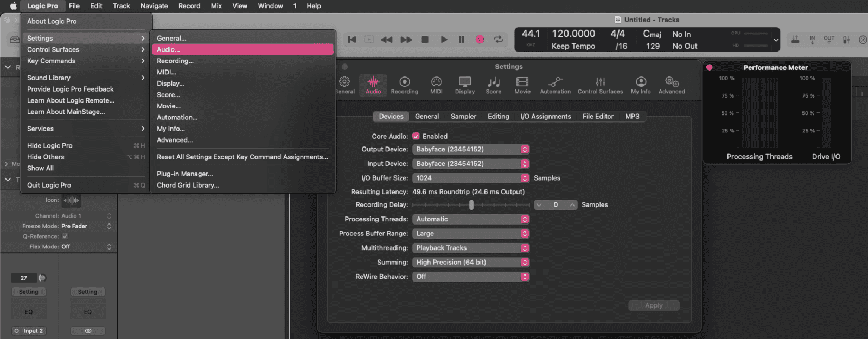Click the Input 2 button
Viewport: 868px width, 339px height.
33,331
